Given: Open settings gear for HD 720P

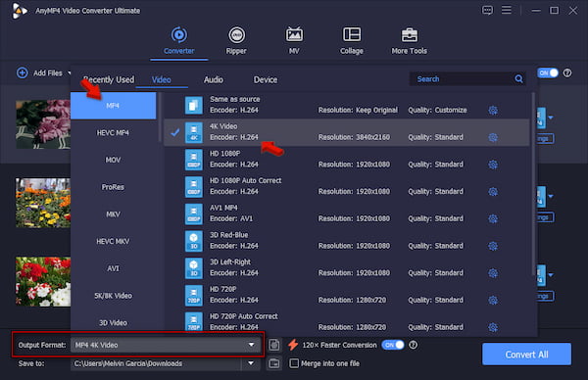Looking at the screenshot, I should [493, 300].
